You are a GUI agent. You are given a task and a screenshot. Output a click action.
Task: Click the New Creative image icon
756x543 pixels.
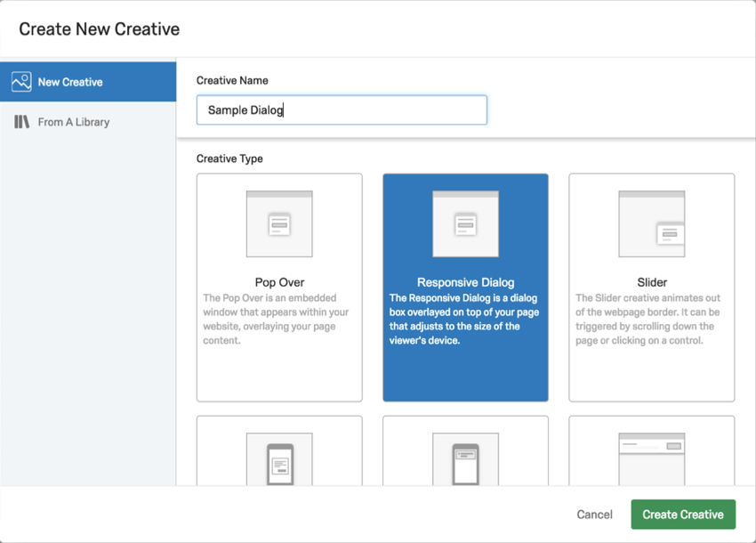click(21, 82)
